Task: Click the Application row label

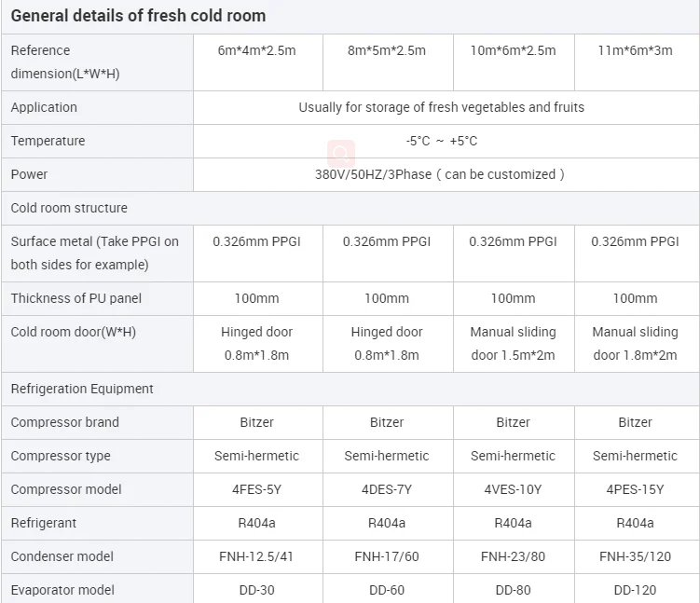Action: tap(44, 107)
